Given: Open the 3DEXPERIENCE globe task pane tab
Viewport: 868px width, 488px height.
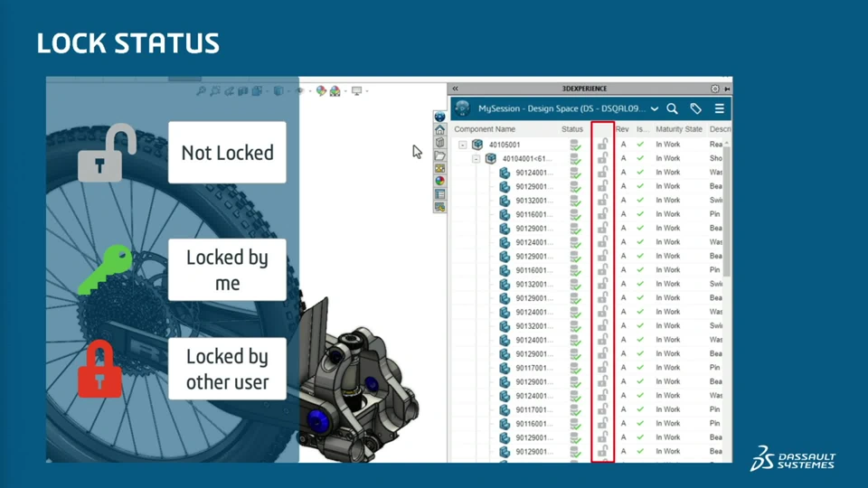Looking at the screenshot, I should pos(439,117).
